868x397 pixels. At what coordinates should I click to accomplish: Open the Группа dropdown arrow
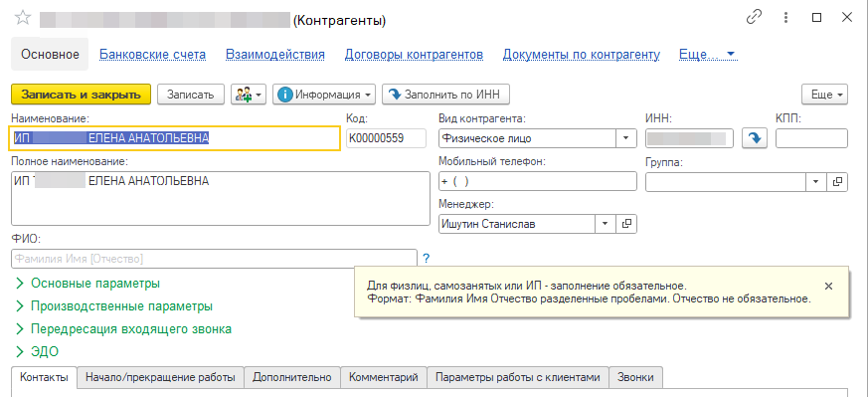816,182
